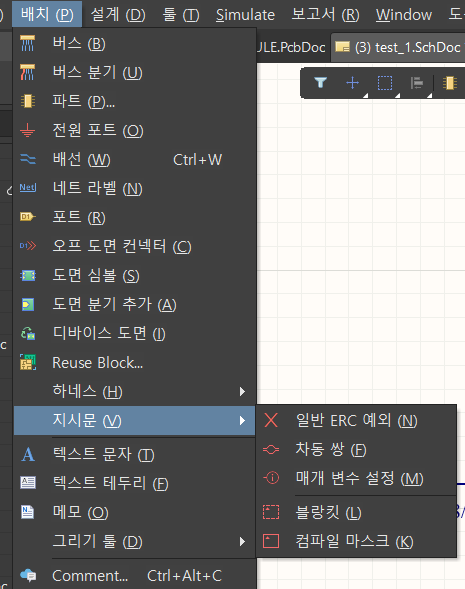Choose 네트 라벨 (N) menu entry

pos(134,188)
